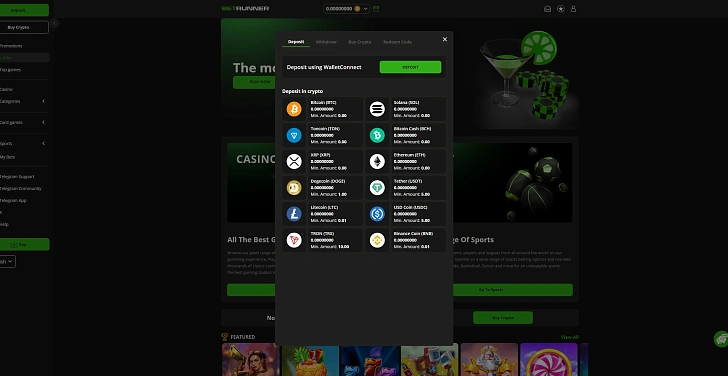Click the sidebar Deposit button
Image resolution: width=728 pixels, height=376 pixels.
(23, 10)
